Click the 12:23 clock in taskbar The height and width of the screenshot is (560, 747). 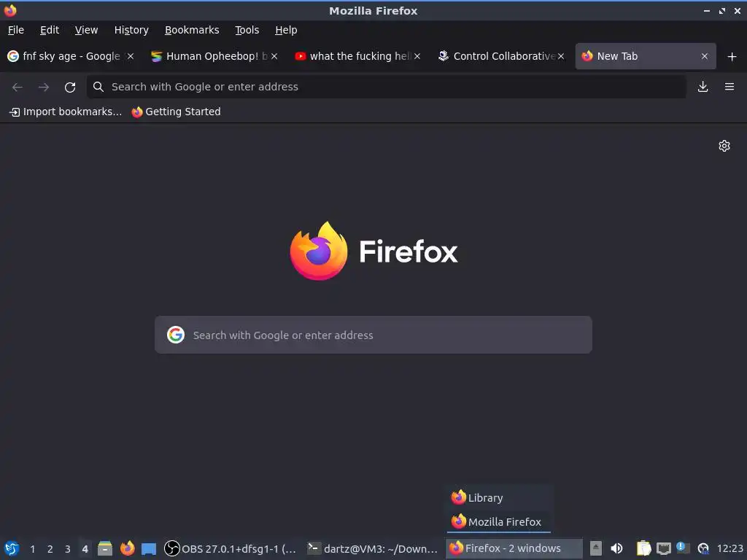coord(729,548)
